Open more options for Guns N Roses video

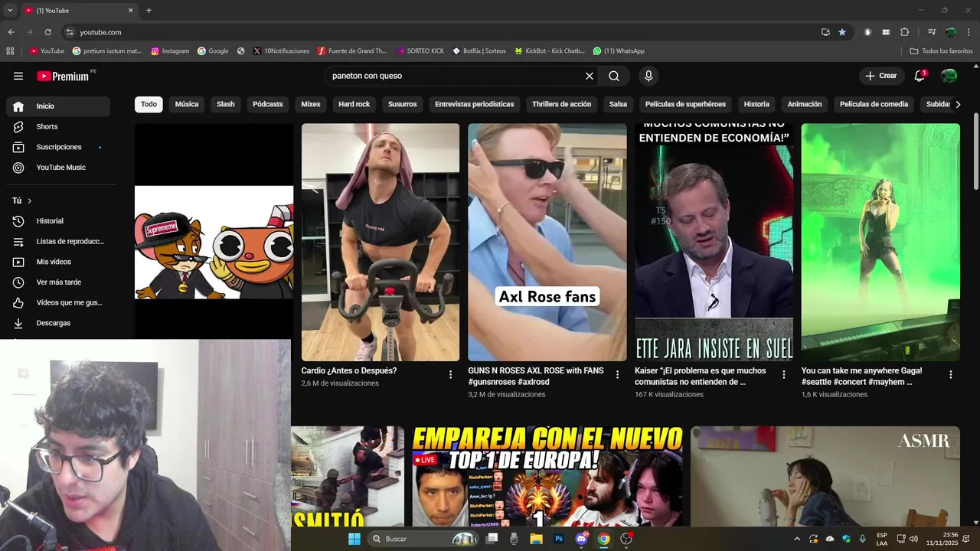[617, 374]
